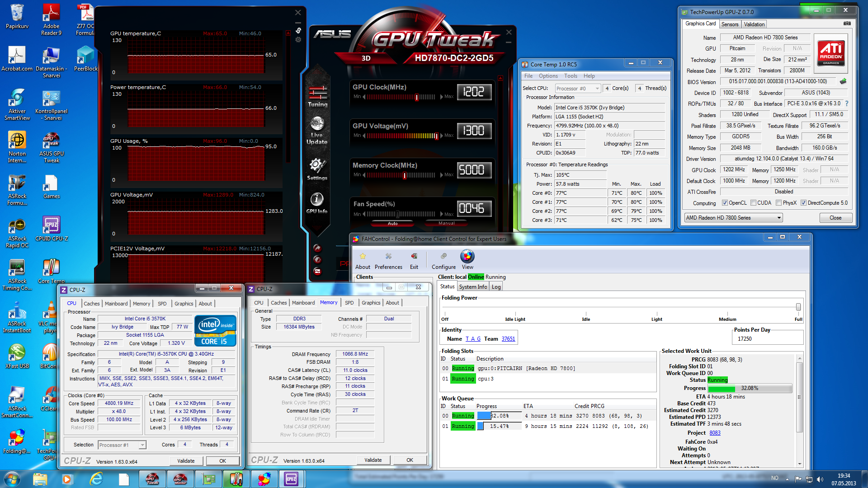Open XFast USB desktop icon
Image resolution: width=868 pixels, height=488 pixels.
click(x=17, y=356)
